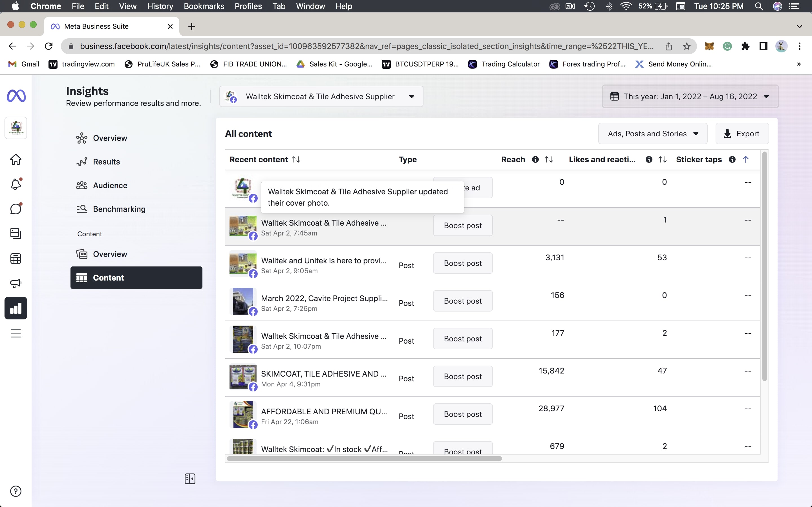Expand Walltek Skimcoat page selector dropdown
The height and width of the screenshot is (507, 812).
click(321, 97)
